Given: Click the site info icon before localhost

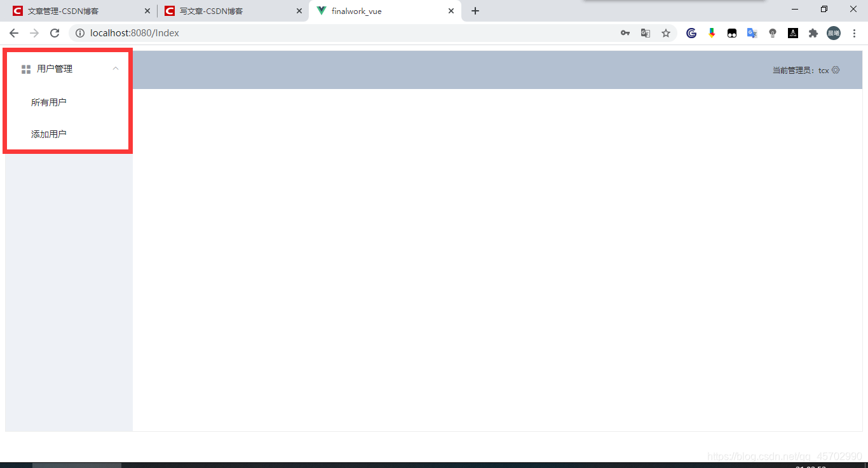Looking at the screenshot, I should point(80,33).
